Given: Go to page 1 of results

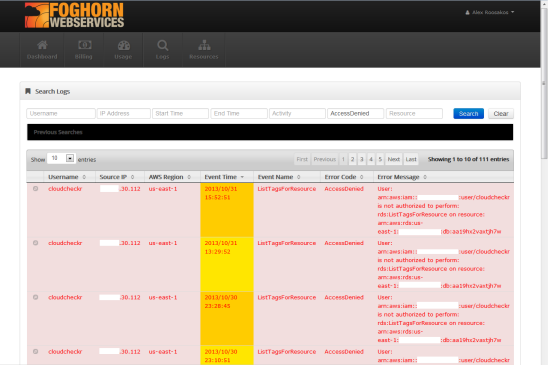Looking at the screenshot, I should pyautogui.click(x=343, y=159).
